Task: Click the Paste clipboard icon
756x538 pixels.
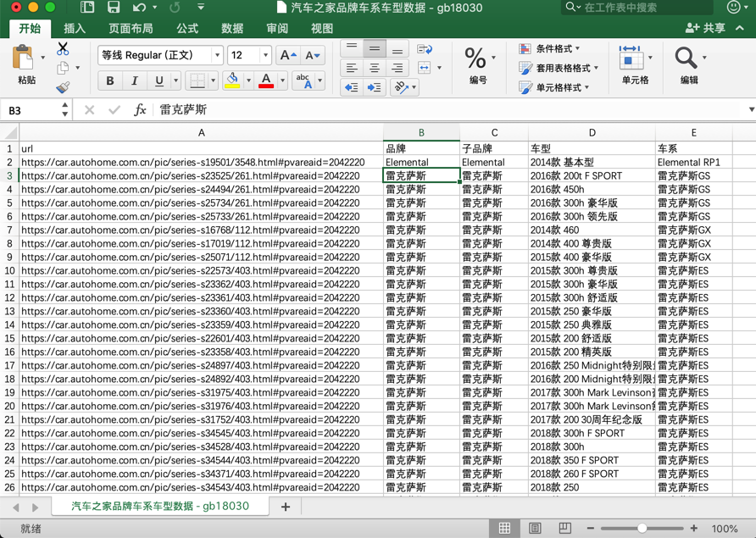Action: pos(23,58)
